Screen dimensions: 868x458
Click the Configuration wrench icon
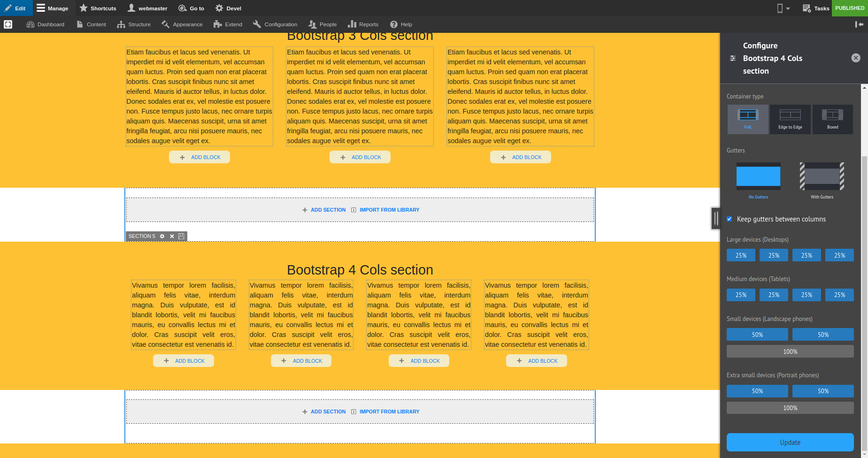(x=256, y=24)
